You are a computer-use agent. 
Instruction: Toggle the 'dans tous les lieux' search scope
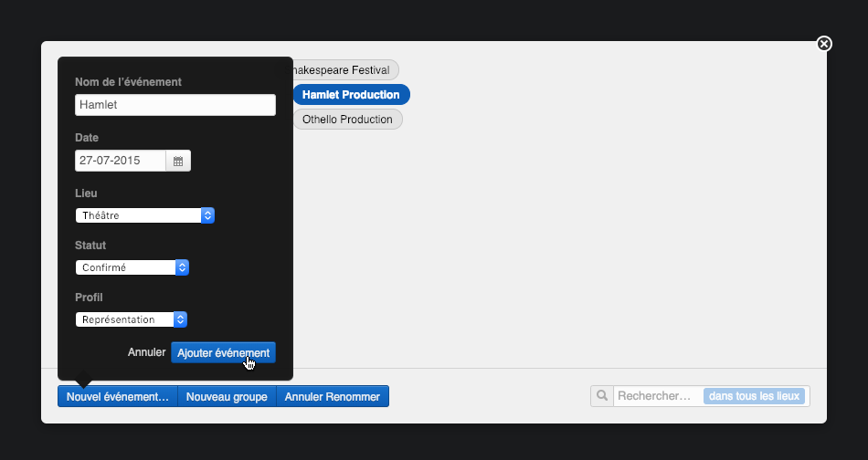pyautogui.click(x=754, y=396)
